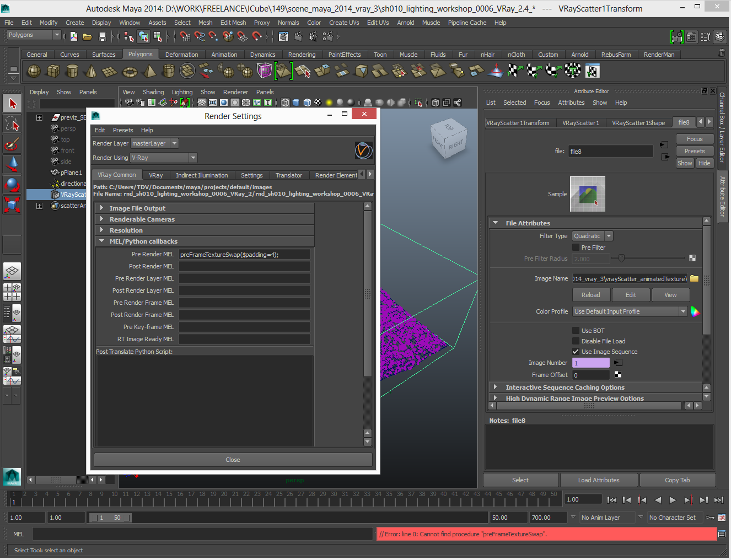The height and width of the screenshot is (560, 731).
Task: Toggle script editor icon at command line end
Action: (x=722, y=534)
